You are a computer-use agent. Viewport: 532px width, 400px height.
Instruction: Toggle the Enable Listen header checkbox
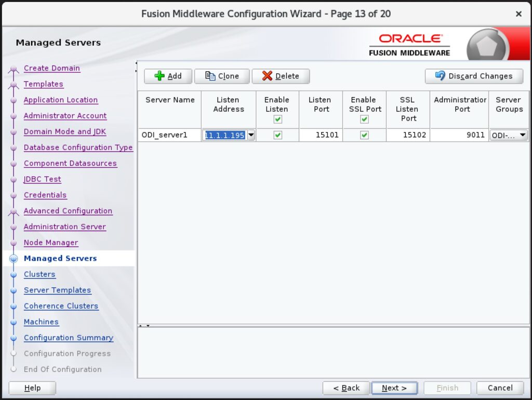277,119
